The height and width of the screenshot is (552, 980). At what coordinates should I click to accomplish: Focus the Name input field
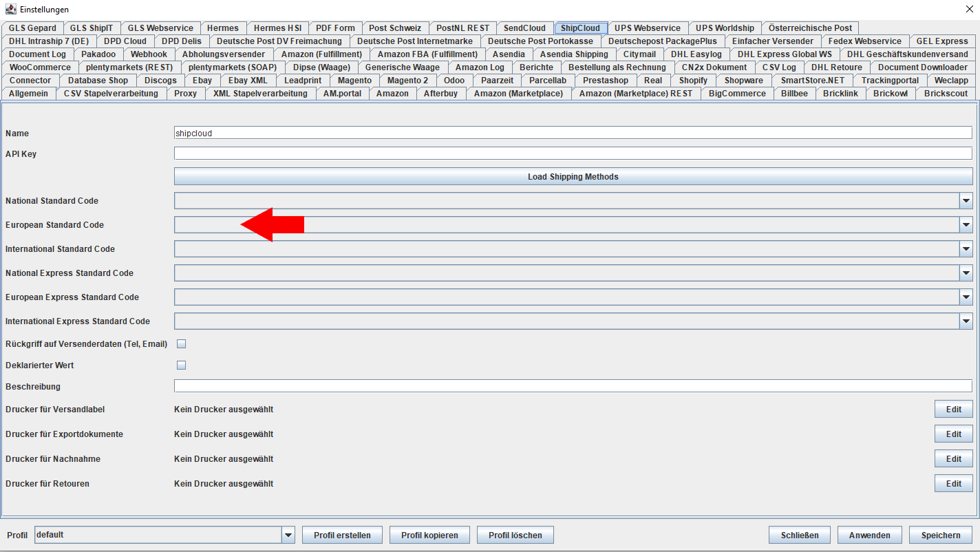(573, 133)
